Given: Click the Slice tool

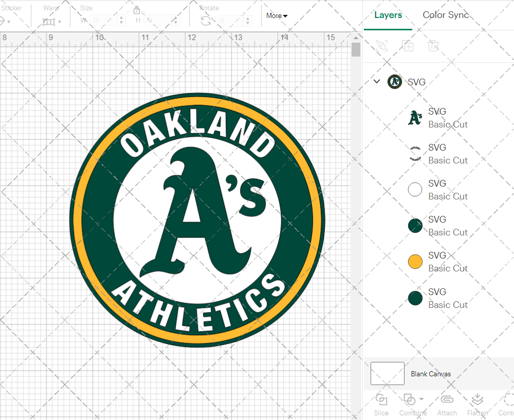Looking at the screenshot, I should pyautogui.click(x=381, y=405).
